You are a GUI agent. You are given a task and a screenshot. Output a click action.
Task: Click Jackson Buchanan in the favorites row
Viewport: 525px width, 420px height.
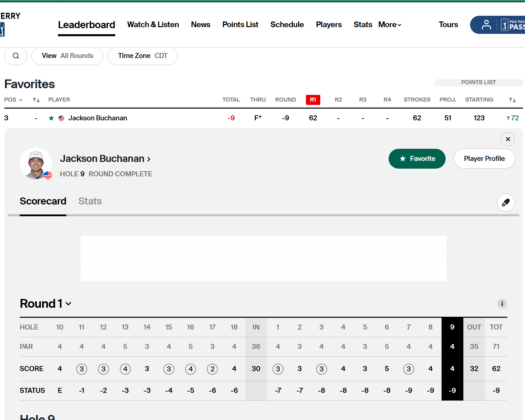tap(98, 118)
